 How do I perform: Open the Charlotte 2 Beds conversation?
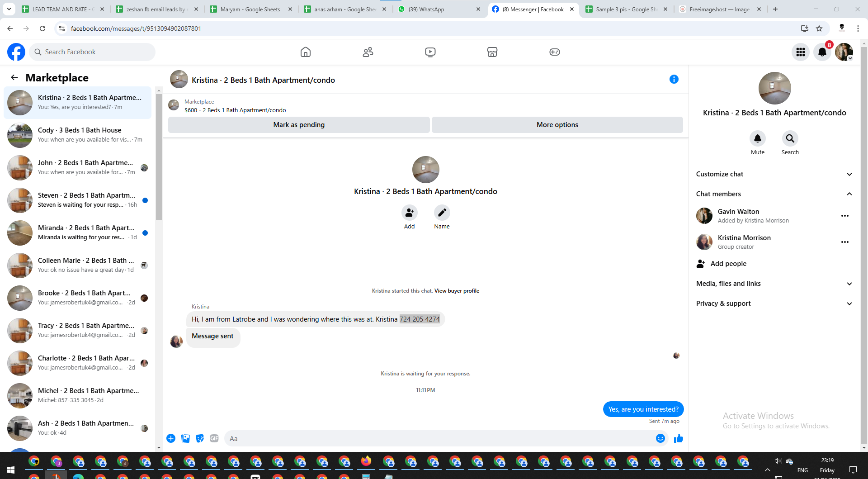[x=77, y=363]
